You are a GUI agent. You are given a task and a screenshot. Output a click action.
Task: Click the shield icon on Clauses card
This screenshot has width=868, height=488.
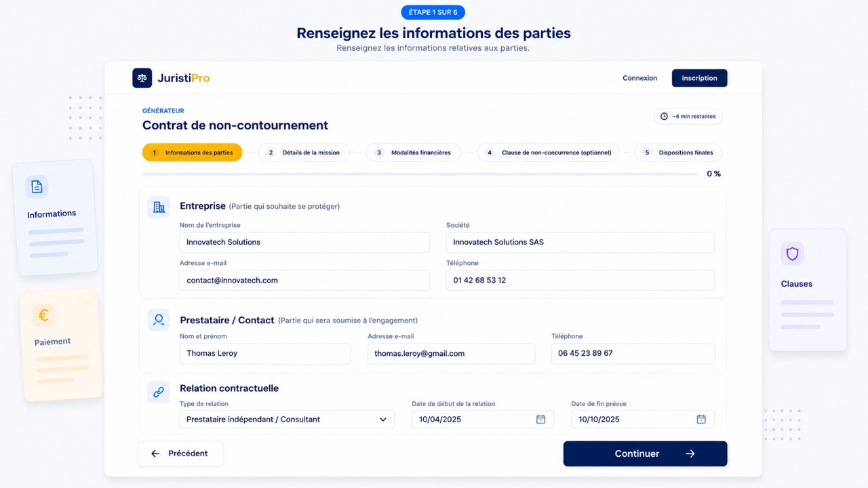coord(792,253)
